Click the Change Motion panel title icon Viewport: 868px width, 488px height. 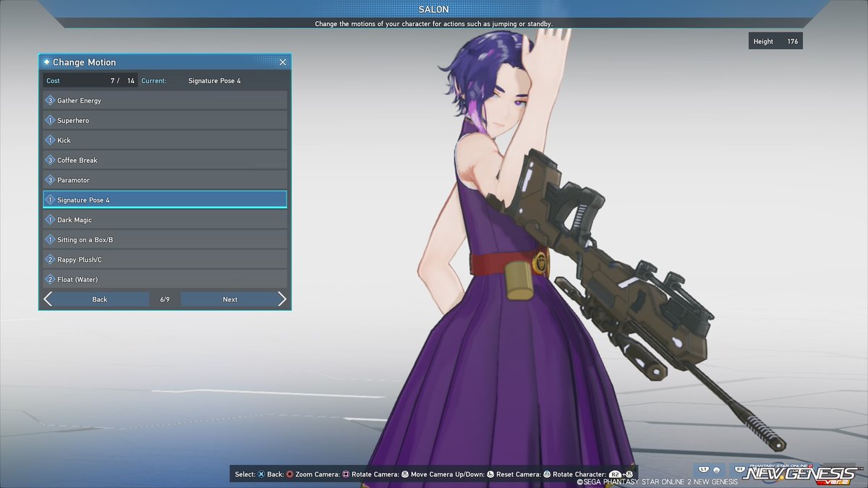[46, 62]
